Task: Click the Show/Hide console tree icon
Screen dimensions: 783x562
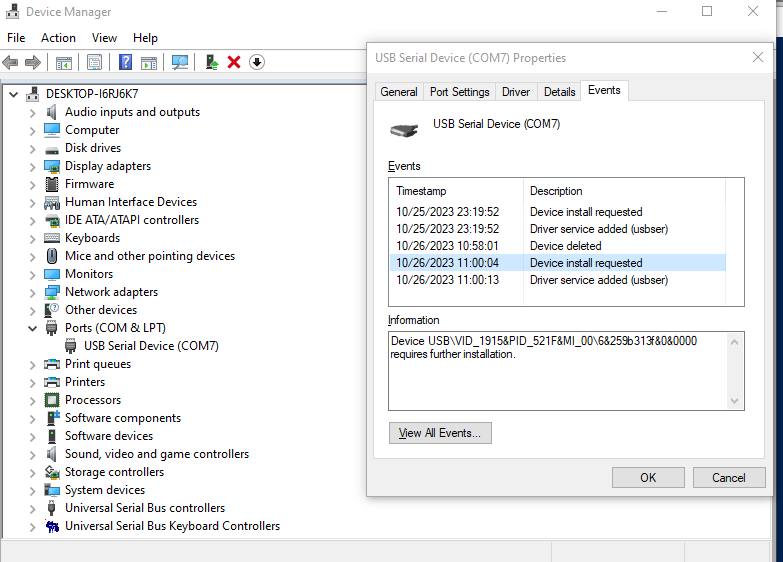Action: 63,62
